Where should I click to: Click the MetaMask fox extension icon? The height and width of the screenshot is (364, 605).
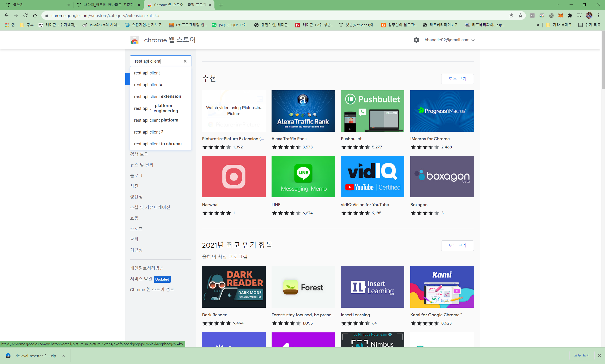coord(560,15)
